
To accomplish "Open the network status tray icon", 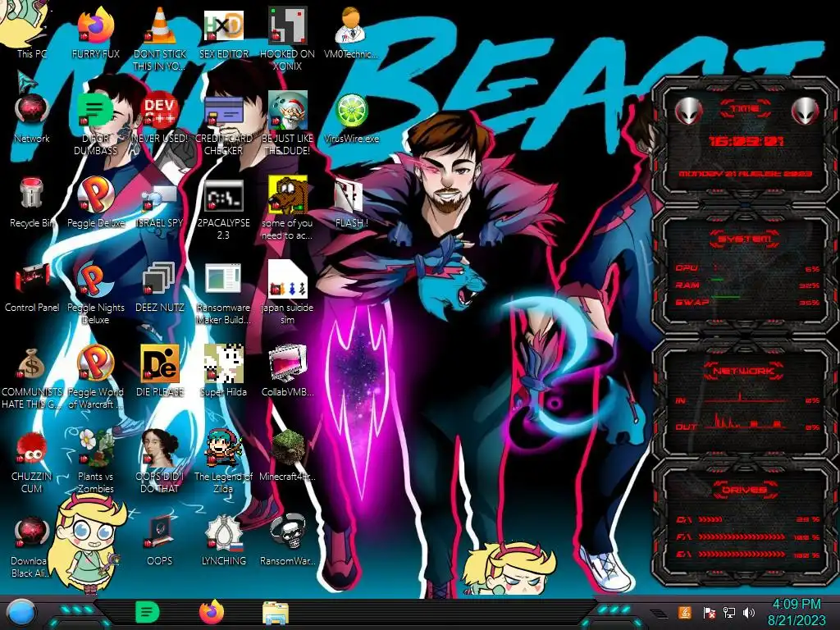I will coord(729,612).
